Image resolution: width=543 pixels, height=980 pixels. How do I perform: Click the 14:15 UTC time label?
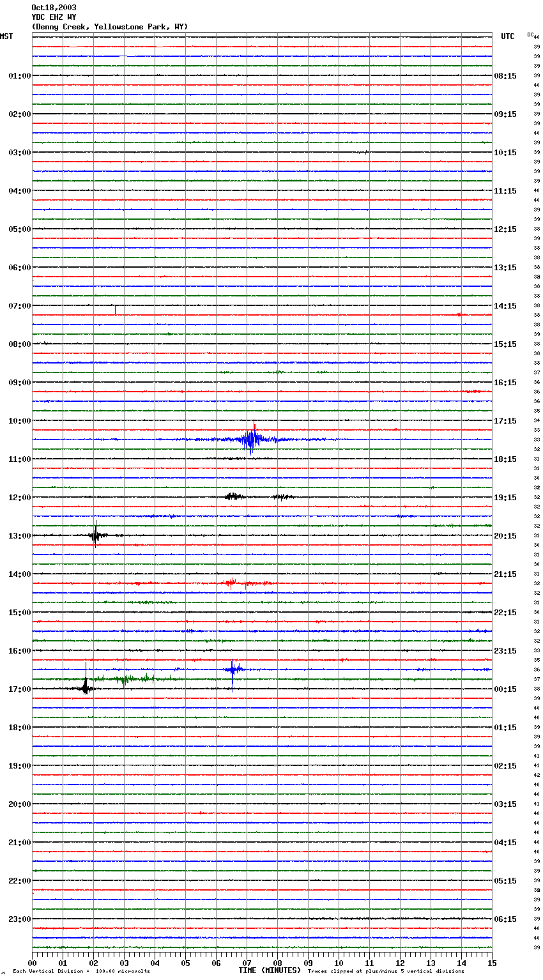[x=505, y=306]
